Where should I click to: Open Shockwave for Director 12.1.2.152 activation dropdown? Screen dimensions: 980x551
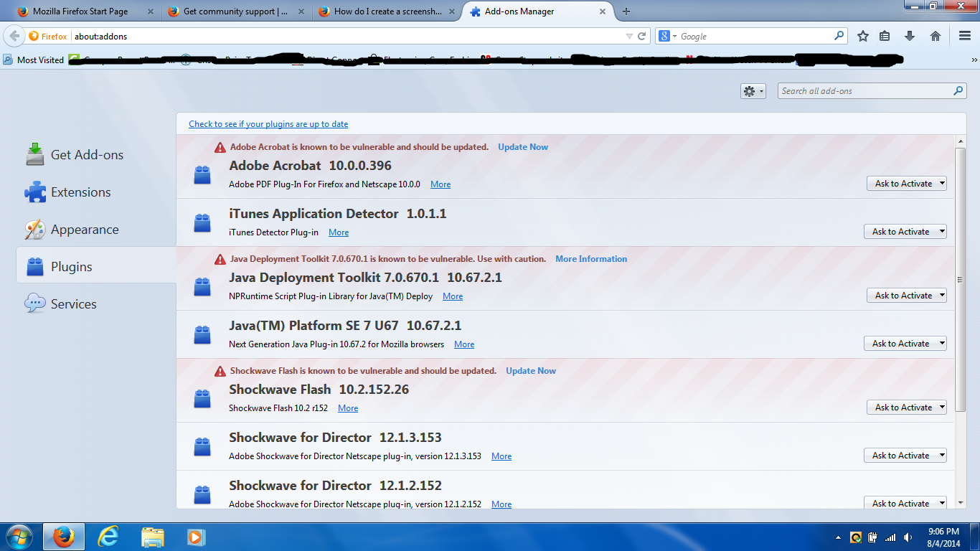click(x=905, y=504)
